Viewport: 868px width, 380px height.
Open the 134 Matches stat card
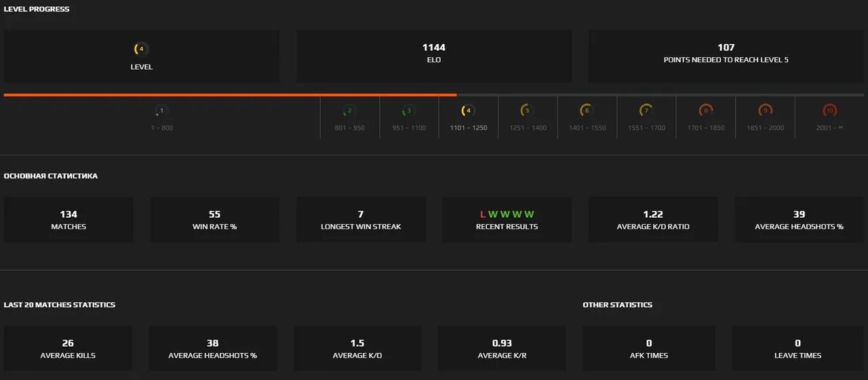click(68, 219)
